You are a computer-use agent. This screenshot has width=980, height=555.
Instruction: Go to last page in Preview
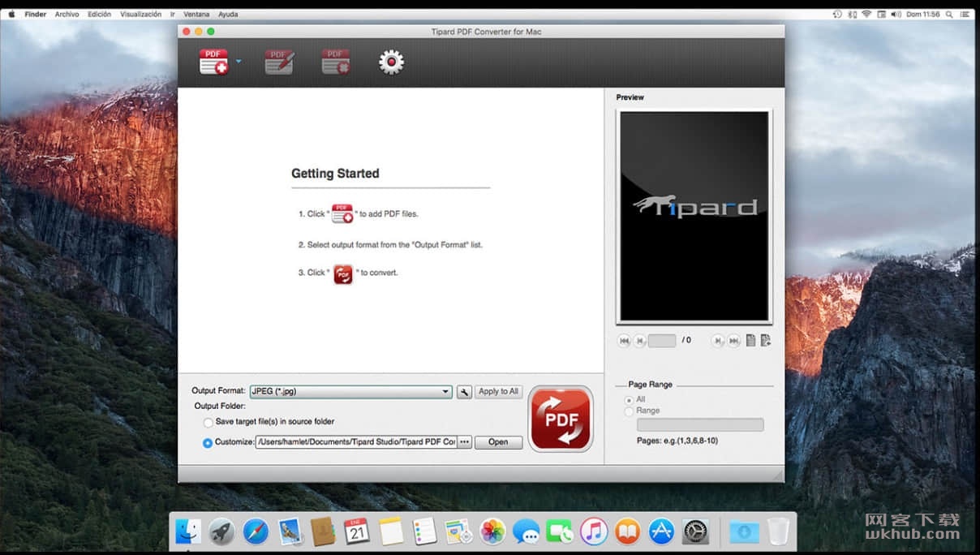[x=733, y=341]
